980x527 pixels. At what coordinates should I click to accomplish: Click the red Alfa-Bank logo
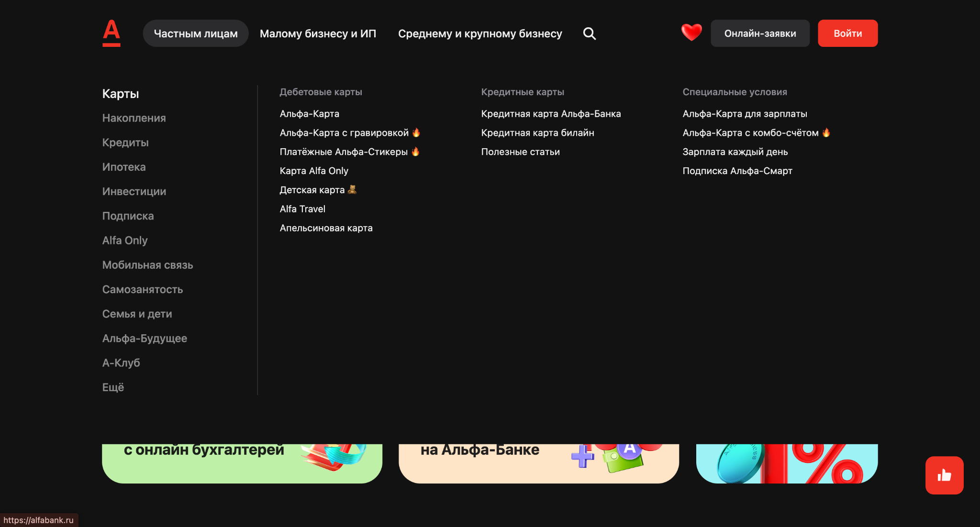pos(111,33)
